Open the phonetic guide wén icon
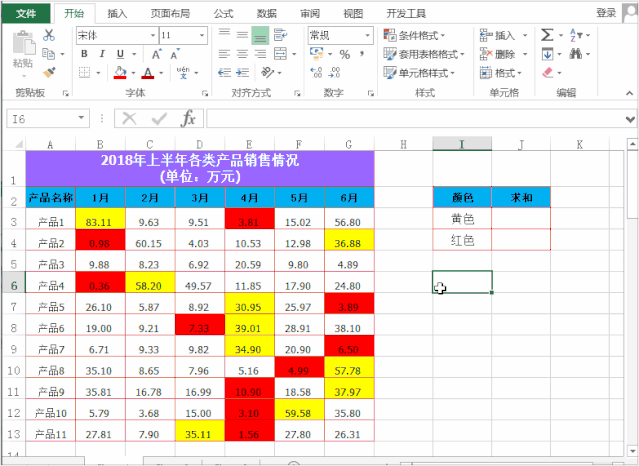Image resolution: width=639 pixels, height=466 pixels. 183,72
